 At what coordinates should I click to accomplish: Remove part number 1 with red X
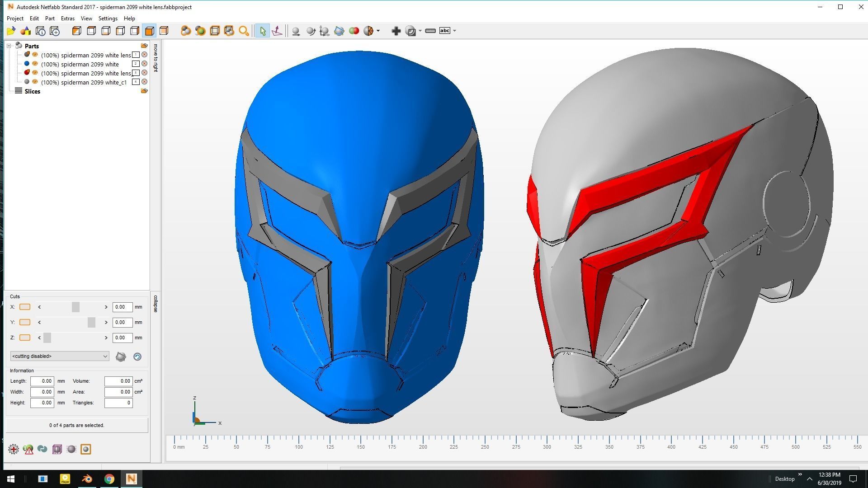coord(145,55)
